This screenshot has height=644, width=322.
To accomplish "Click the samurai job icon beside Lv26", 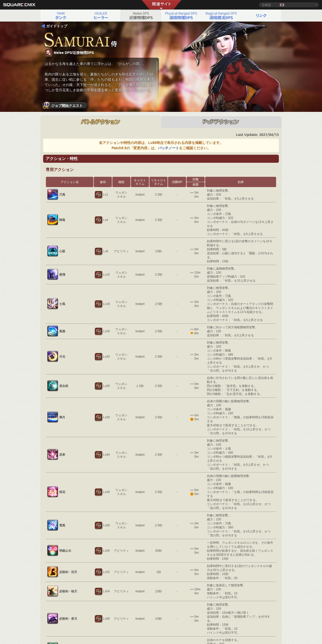I will coord(99,331).
